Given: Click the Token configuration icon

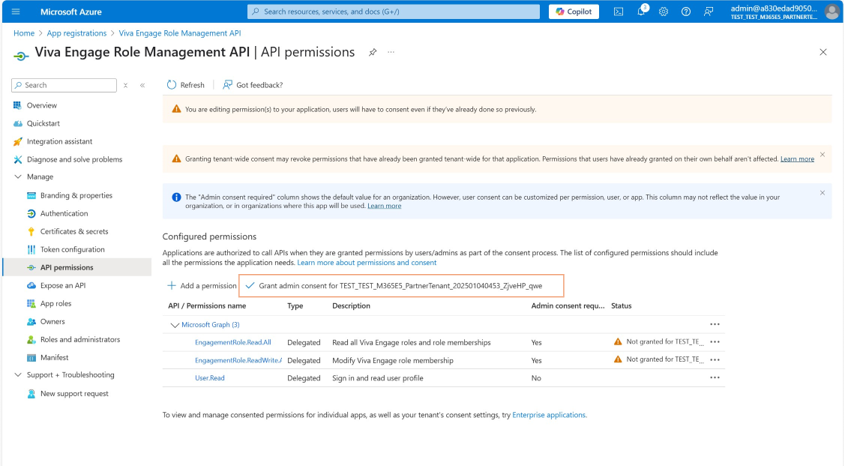Looking at the screenshot, I should 31,249.
